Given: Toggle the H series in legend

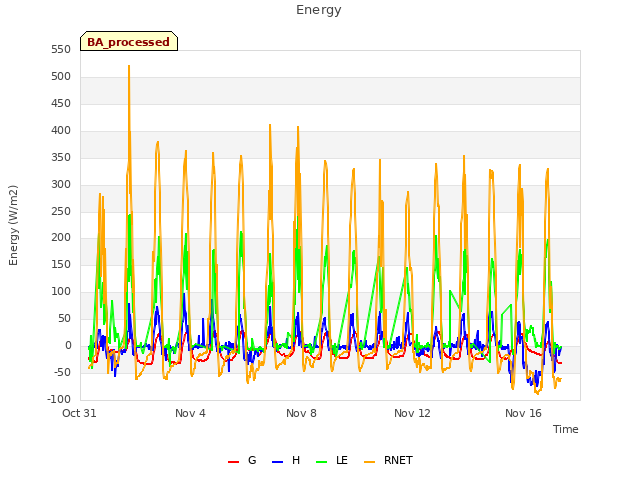Looking at the screenshot, I should (286, 460).
